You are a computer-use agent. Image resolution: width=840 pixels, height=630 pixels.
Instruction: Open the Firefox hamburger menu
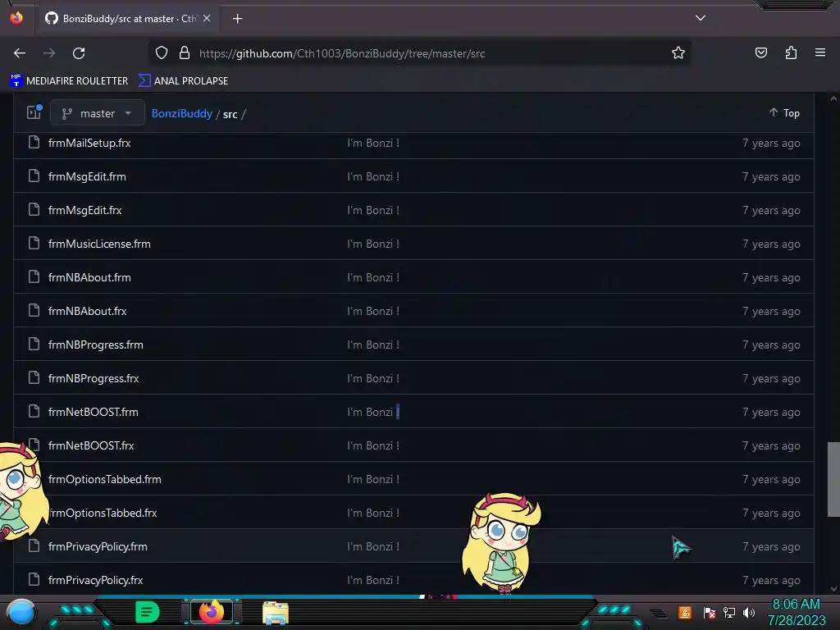point(820,52)
